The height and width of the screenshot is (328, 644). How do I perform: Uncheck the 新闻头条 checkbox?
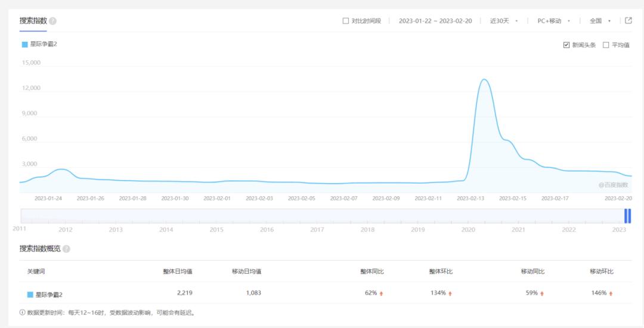[x=566, y=45]
